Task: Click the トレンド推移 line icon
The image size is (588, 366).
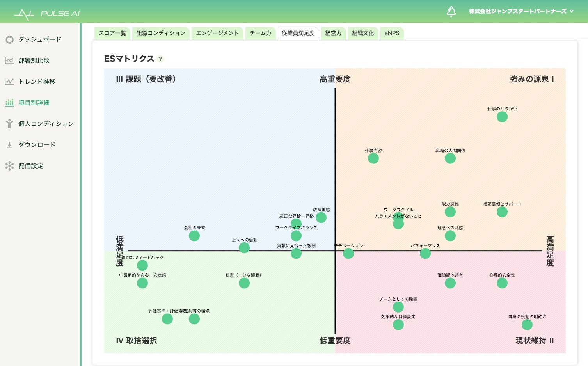Action: 9,82
